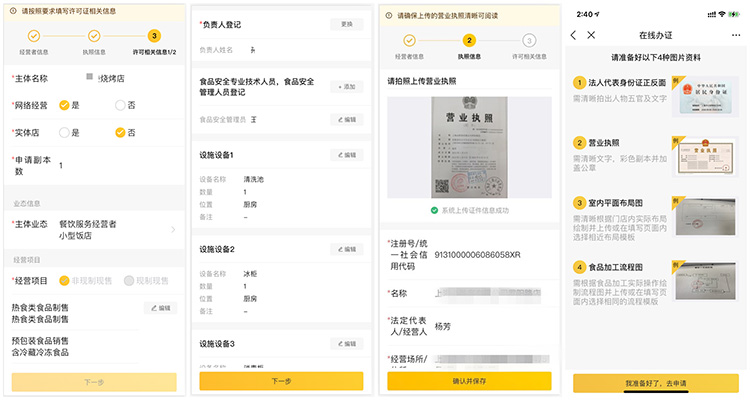Edit 设施设备1 entry
This screenshot has height=400, width=750.
point(347,155)
